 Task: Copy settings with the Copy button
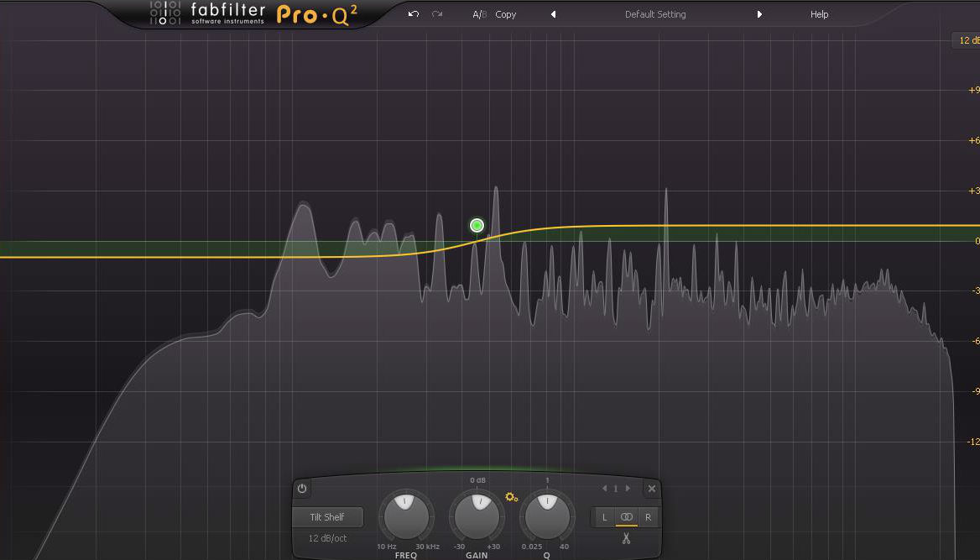(506, 14)
